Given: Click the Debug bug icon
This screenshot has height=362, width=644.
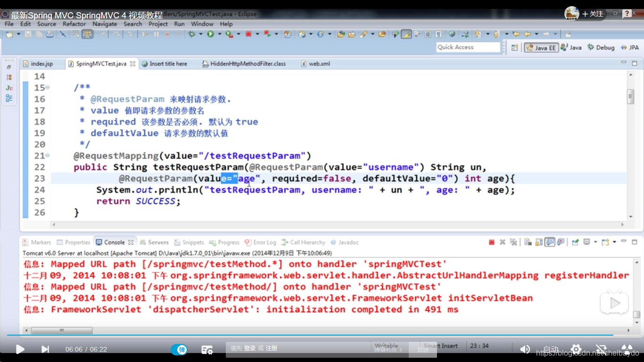Looking at the screenshot, I should coord(192,34).
